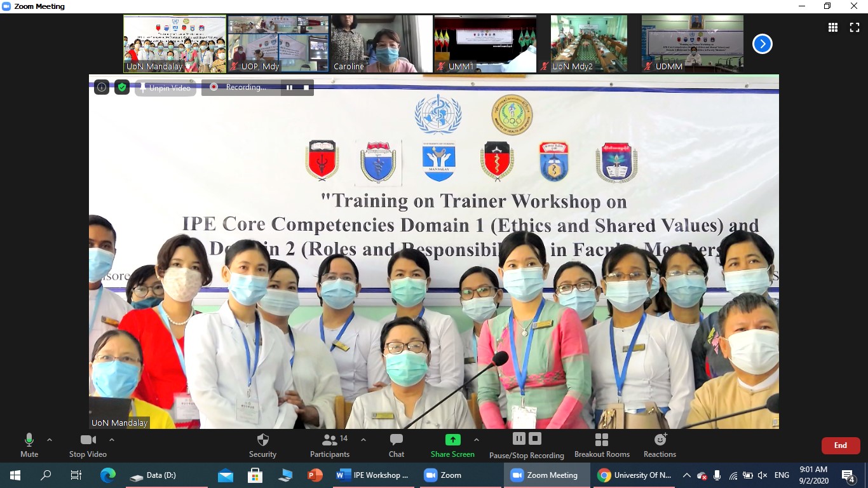Open the Reactions menu

pos(660,445)
